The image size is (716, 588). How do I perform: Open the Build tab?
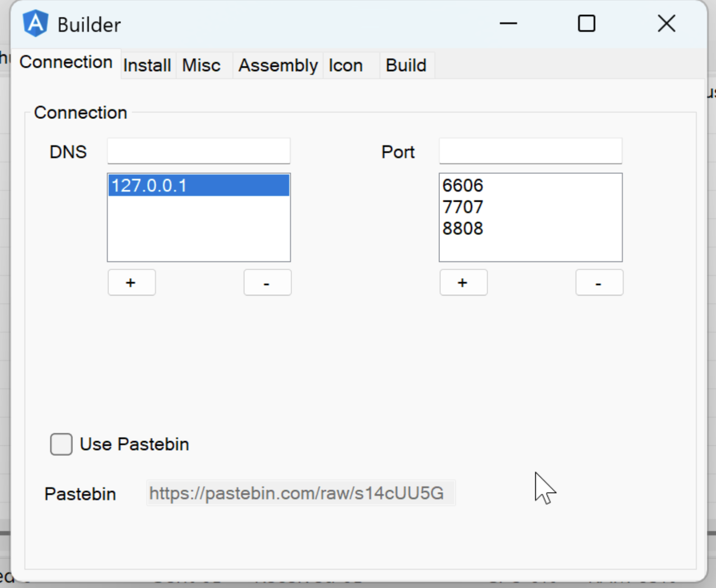(x=405, y=65)
